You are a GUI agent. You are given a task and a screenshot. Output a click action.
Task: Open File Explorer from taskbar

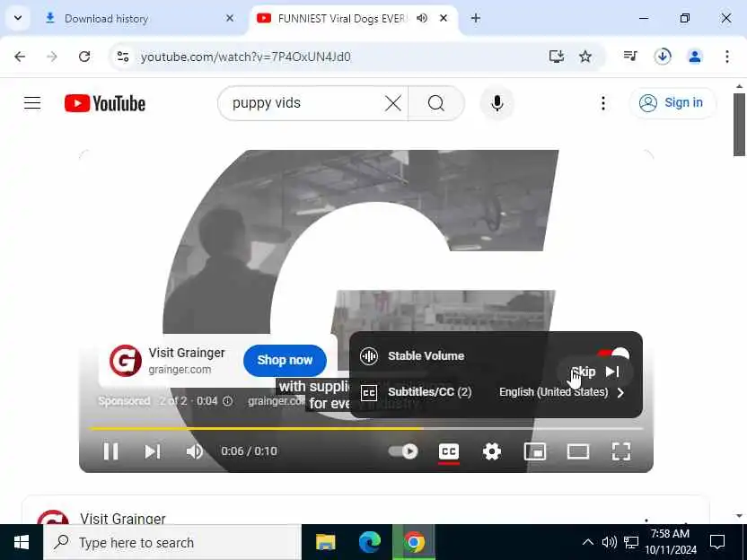326,542
